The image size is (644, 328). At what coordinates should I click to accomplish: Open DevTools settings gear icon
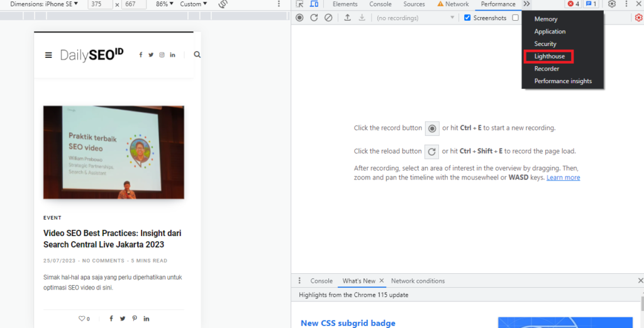(x=612, y=4)
